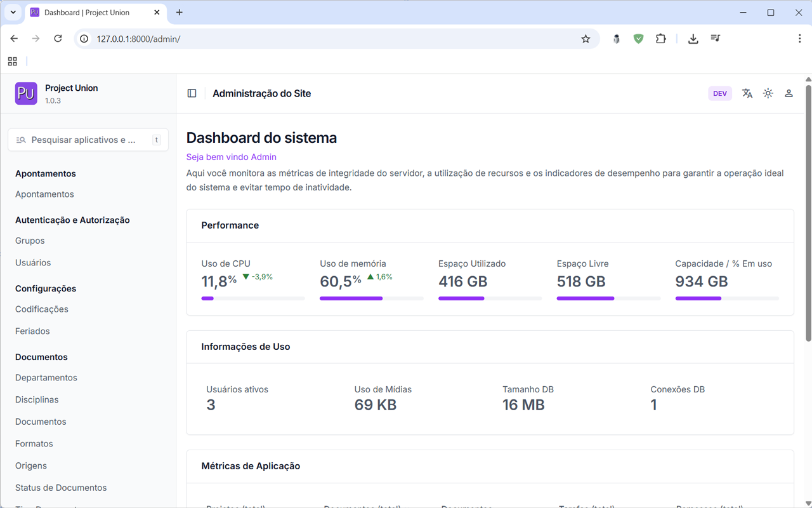
Task: Open the user account profile icon
Action: [789, 93]
